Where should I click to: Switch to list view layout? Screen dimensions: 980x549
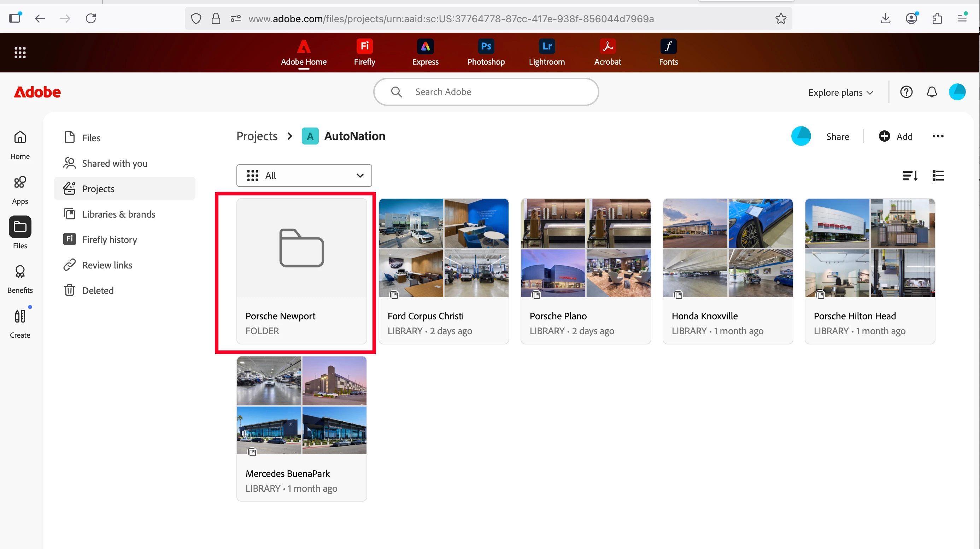coord(938,176)
